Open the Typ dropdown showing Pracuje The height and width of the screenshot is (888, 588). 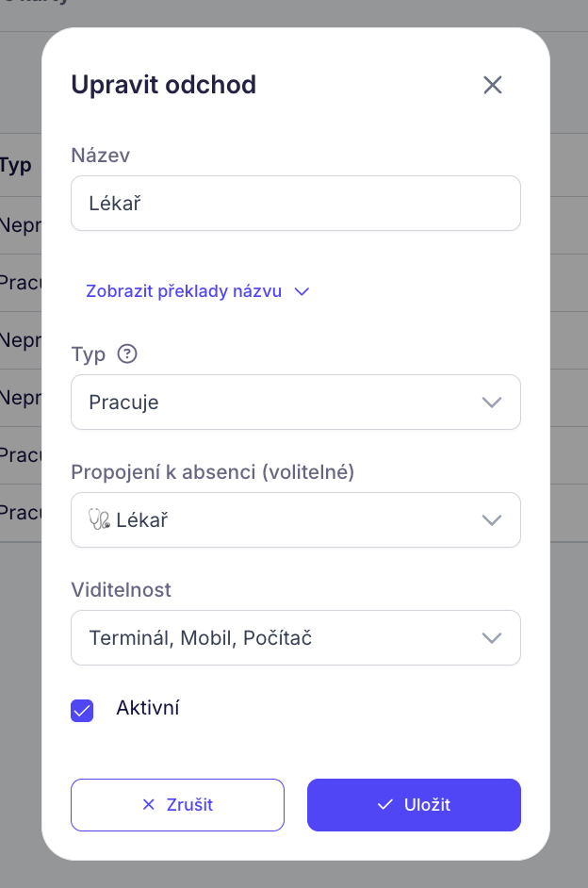click(283, 403)
